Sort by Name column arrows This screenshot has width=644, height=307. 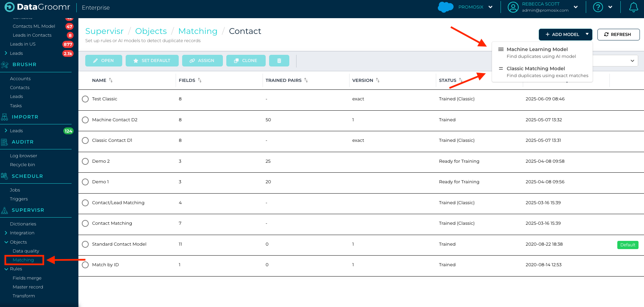point(111,80)
